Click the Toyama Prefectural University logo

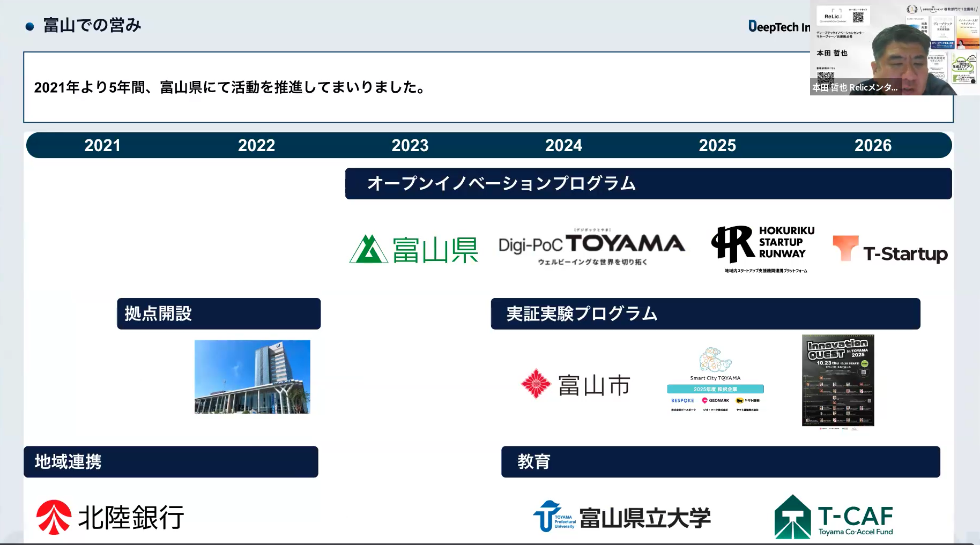(622, 517)
